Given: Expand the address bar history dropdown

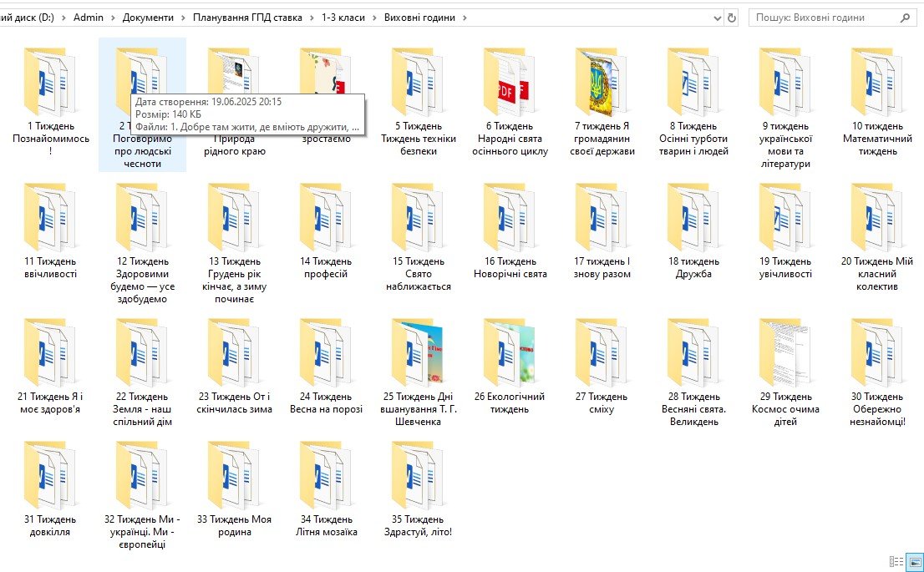Looking at the screenshot, I should coord(718,18).
